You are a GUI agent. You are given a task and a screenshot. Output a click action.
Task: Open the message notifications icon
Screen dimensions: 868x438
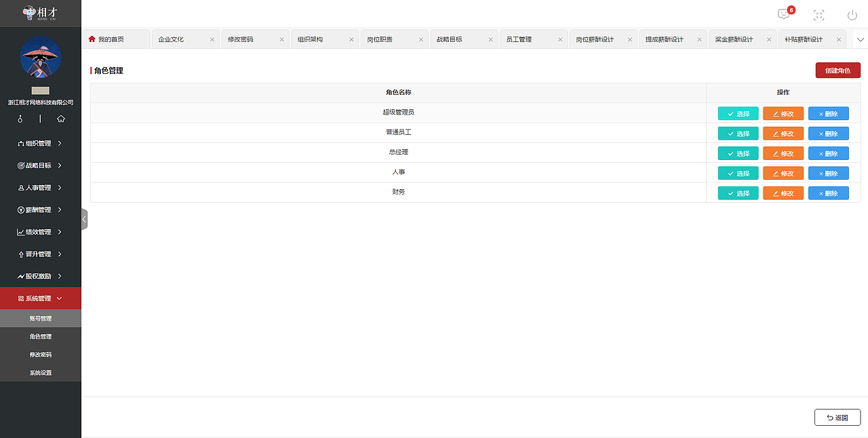click(784, 14)
